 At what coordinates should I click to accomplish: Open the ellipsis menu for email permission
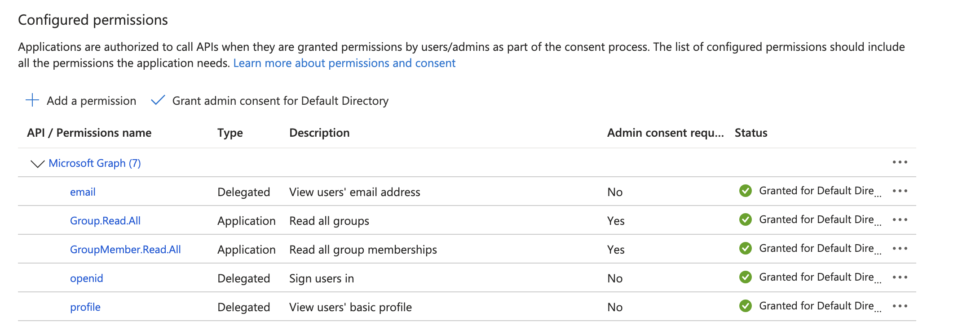(900, 191)
